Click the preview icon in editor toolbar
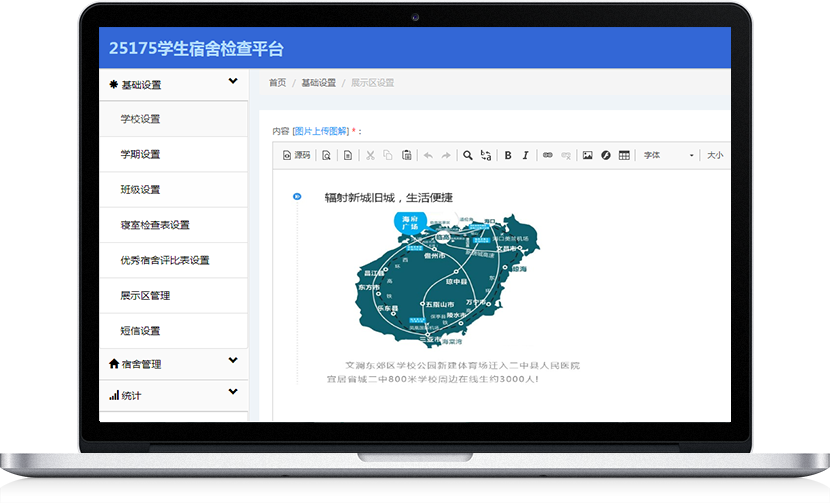830x503 pixels. coord(327,155)
